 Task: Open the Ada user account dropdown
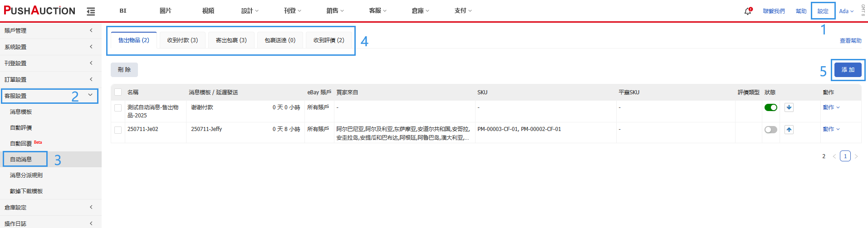pos(846,11)
